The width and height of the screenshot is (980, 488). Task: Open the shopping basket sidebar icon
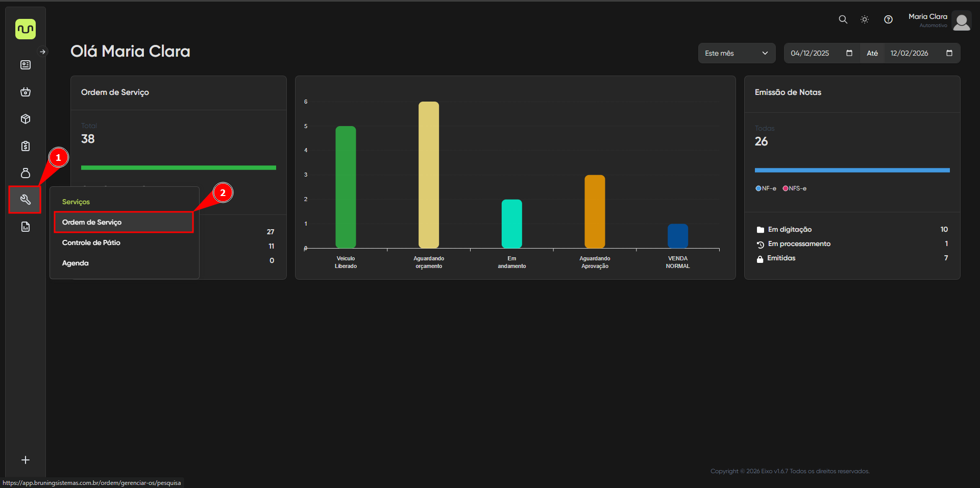click(x=26, y=92)
